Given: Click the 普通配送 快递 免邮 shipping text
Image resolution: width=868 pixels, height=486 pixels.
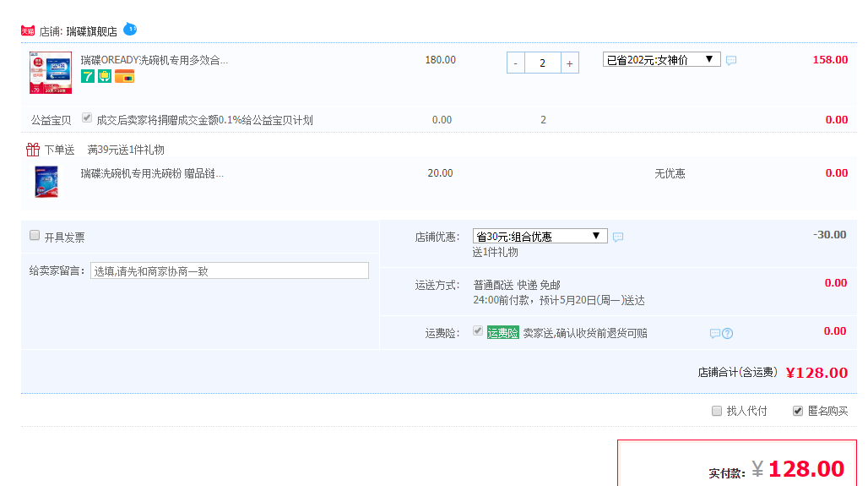Looking at the screenshot, I should (x=517, y=286).
